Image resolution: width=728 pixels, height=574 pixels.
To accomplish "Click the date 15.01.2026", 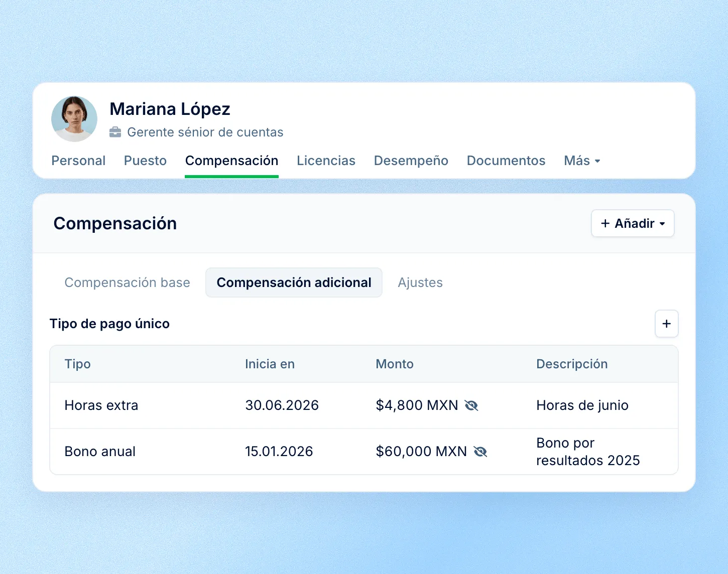I will [279, 452].
